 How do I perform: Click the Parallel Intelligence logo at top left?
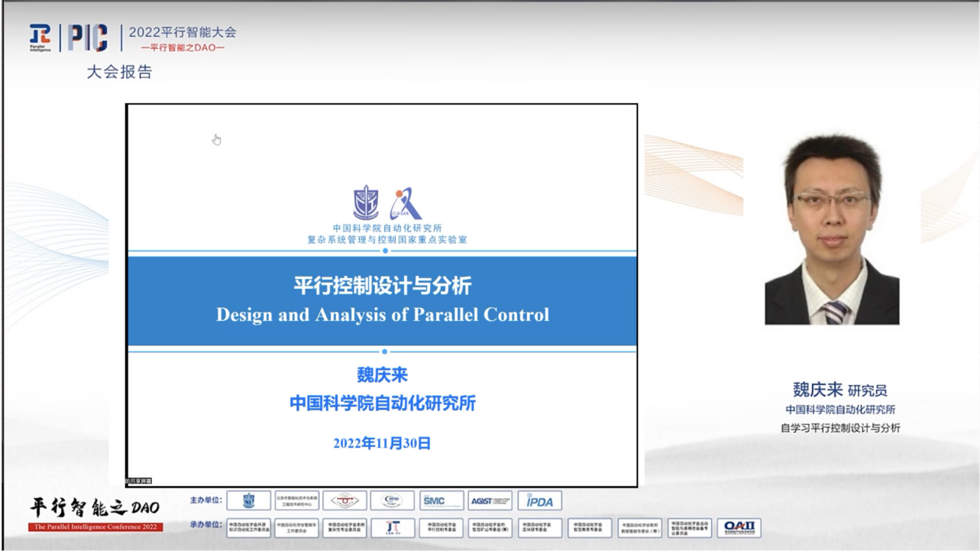click(x=40, y=37)
